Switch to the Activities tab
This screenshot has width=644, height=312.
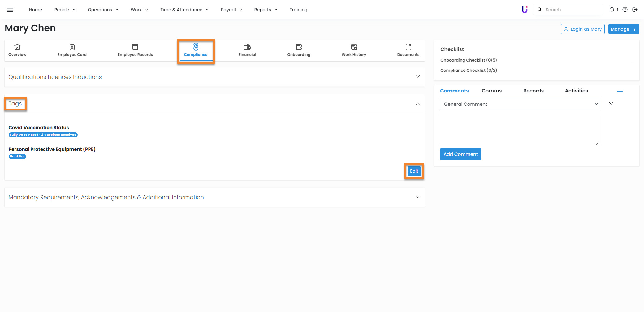(576, 91)
